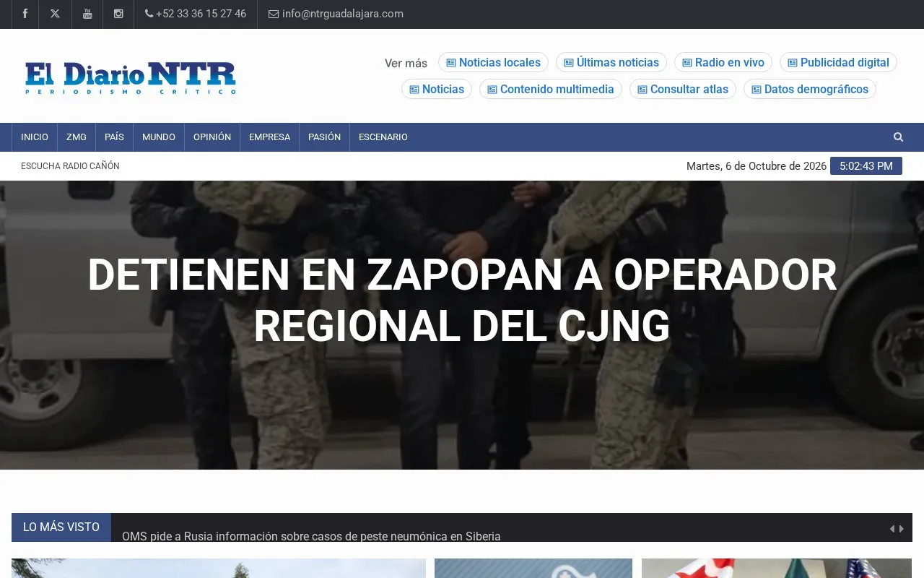Open the Radio en vivo tag link
This screenshot has width=924, height=578.
click(723, 62)
